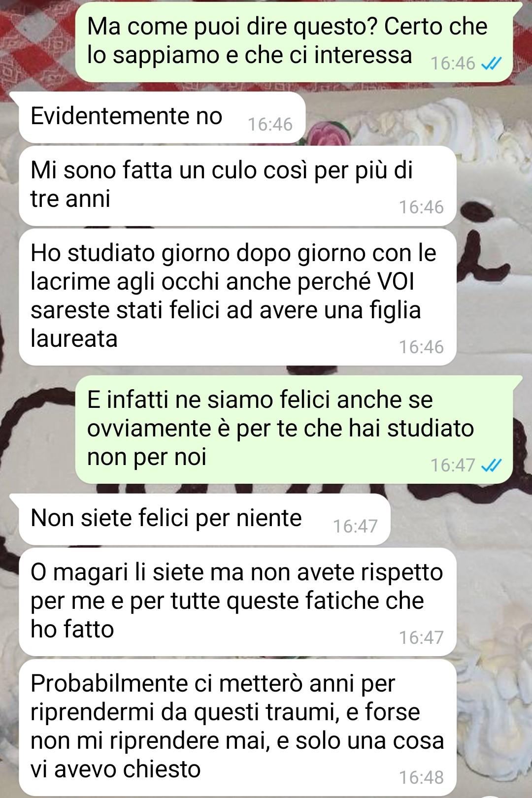The height and width of the screenshot is (798, 532).
Task: Tap the 'Probabilmente ci metterò anni' message
Action: click(237, 728)
